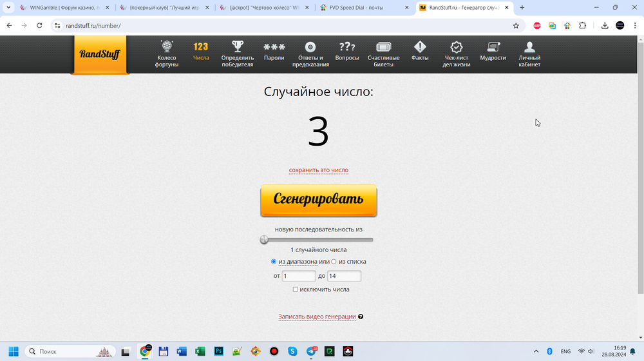Image resolution: width=644 pixels, height=361 pixels.
Task: Open Skype from the taskbar
Action: 292,351
